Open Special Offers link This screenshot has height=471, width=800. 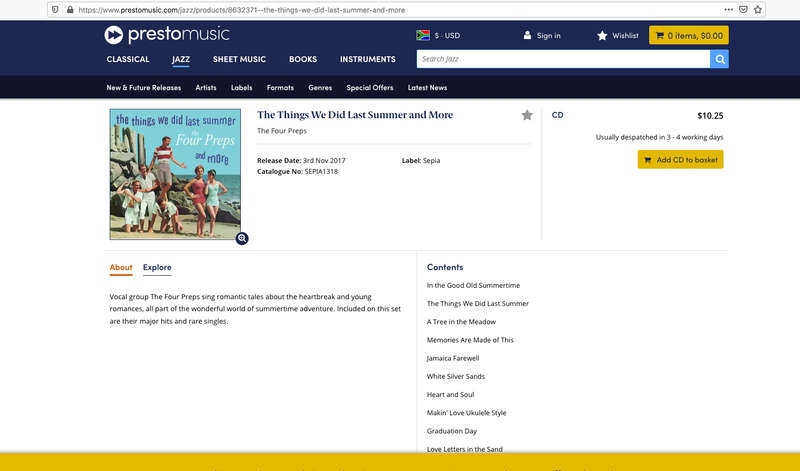(369, 88)
